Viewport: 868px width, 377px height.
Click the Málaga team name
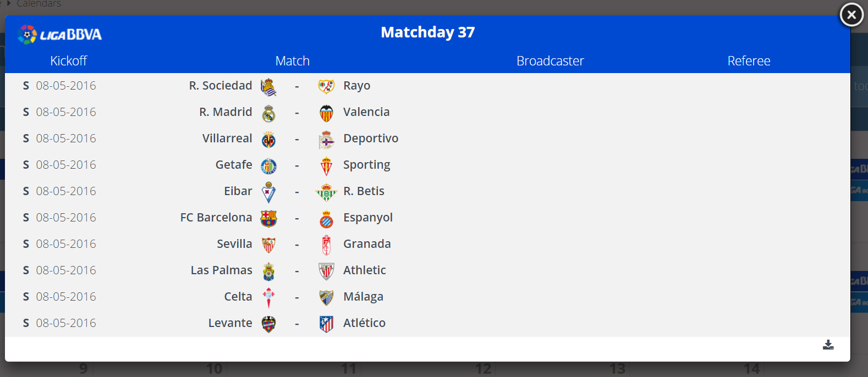point(363,297)
